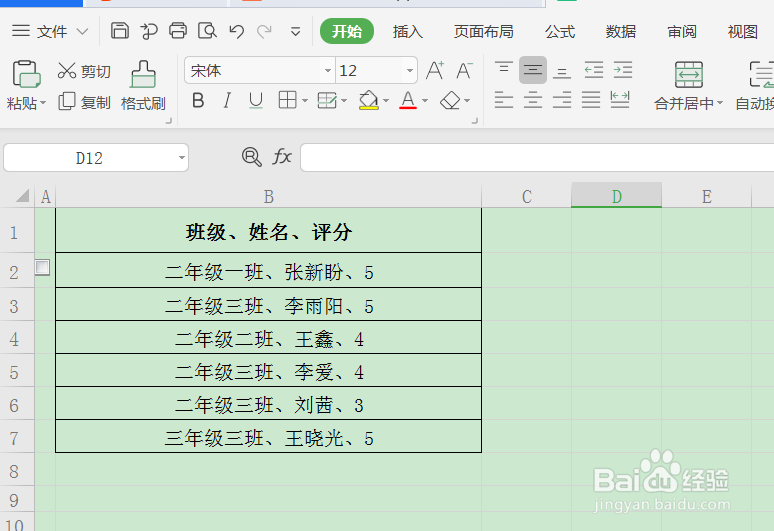The image size is (774, 531).
Task: Decrease indent icon
Action: 593,70
